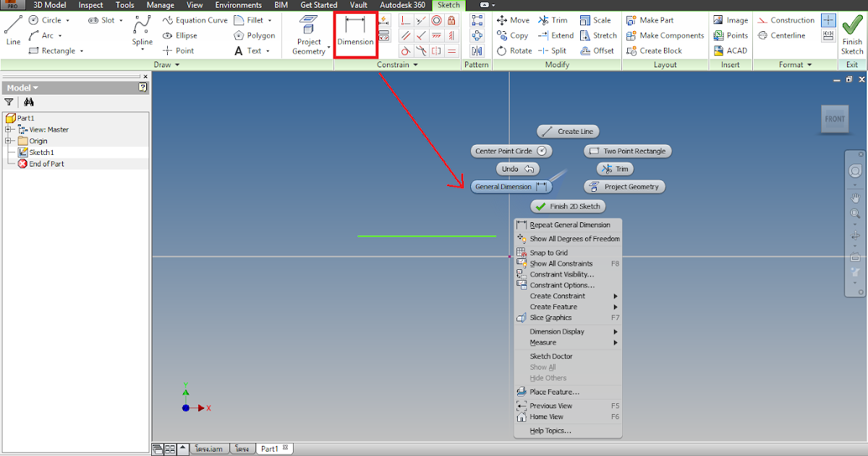Image resolution: width=868 pixels, height=456 pixels.
Task: Expand the Draw panel dropdown
Action: click(177, 64)
